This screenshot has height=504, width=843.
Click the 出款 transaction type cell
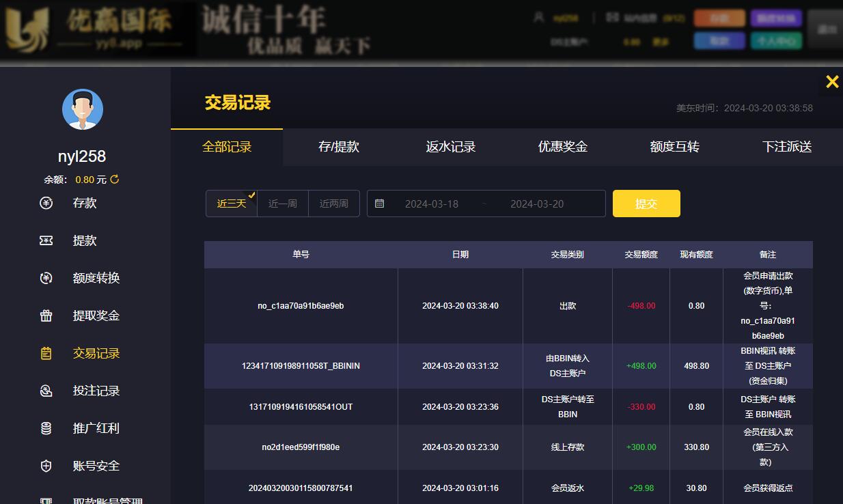(x=568, y=306)
